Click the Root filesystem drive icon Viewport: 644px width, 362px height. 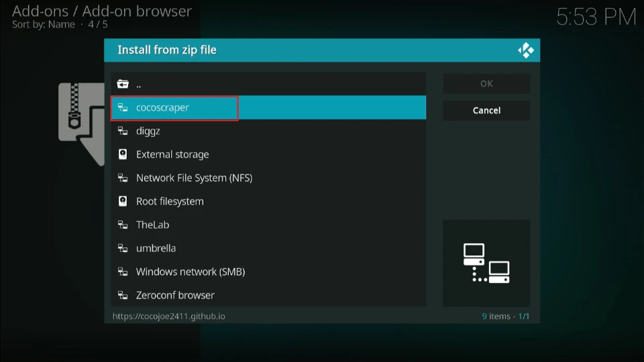[123, 201]
